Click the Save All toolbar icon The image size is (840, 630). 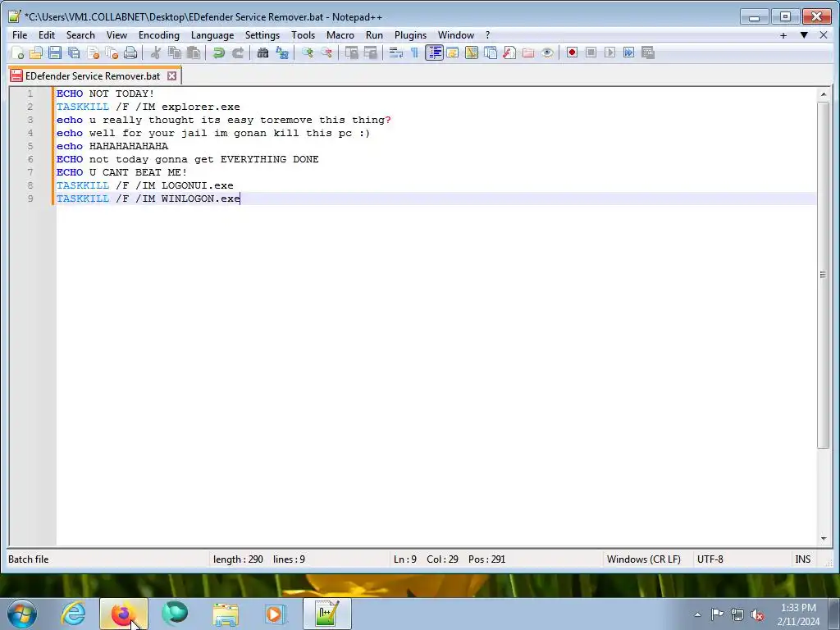click(x=74, y=52)
